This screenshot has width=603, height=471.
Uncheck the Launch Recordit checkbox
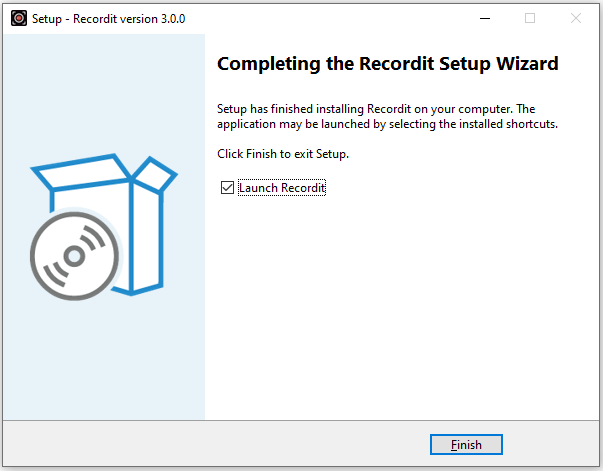point(227,187)
